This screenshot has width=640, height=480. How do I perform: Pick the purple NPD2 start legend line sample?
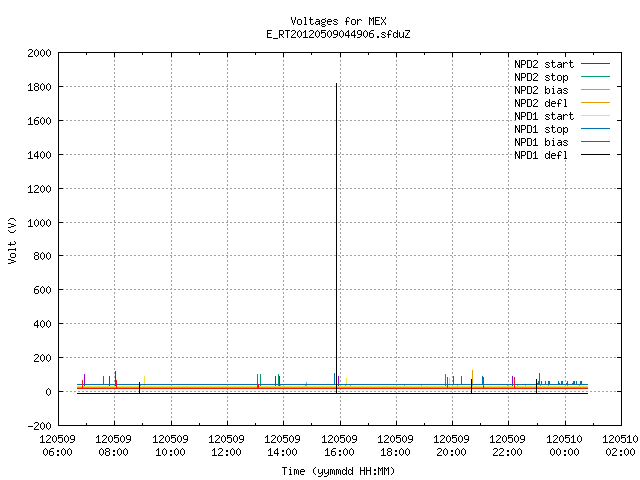point(596,64)
